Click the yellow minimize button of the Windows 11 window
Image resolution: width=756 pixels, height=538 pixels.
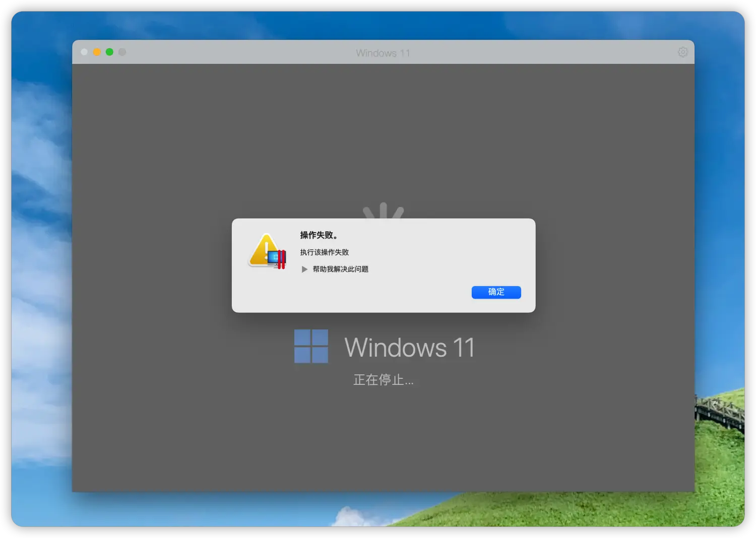(x=97, y=52)
